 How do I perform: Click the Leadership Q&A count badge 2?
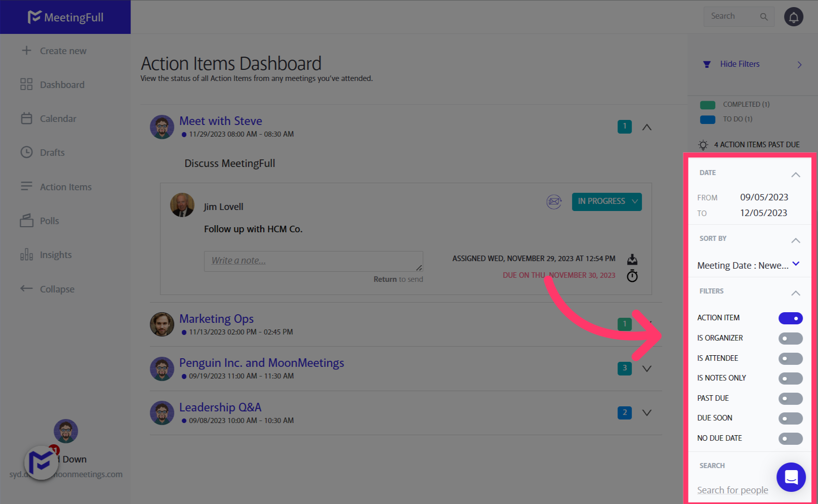tap(625, 413)
